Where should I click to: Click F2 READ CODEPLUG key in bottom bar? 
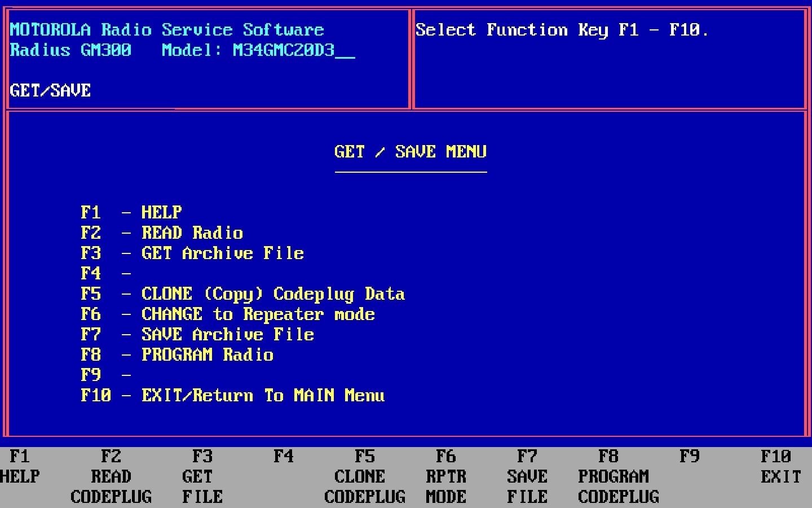coord(111,476)
